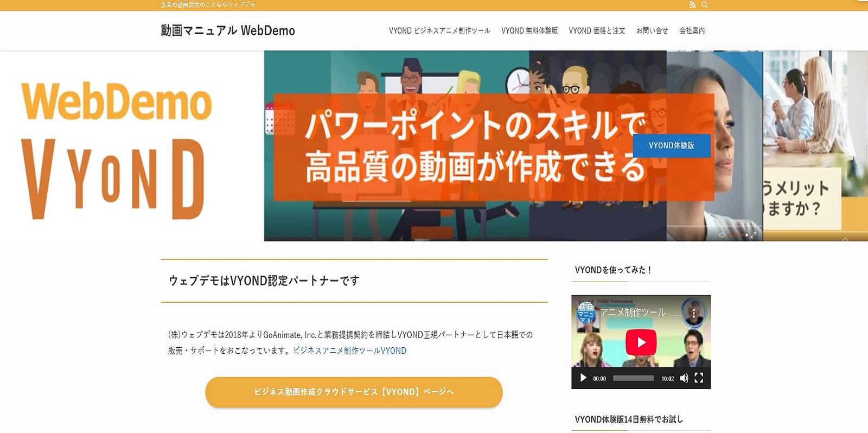Image resolution: width=868 pixels, height=433 pixels.
Task: Go to 動画マニュアル WebDemo site title
Action: coord(228,30)
